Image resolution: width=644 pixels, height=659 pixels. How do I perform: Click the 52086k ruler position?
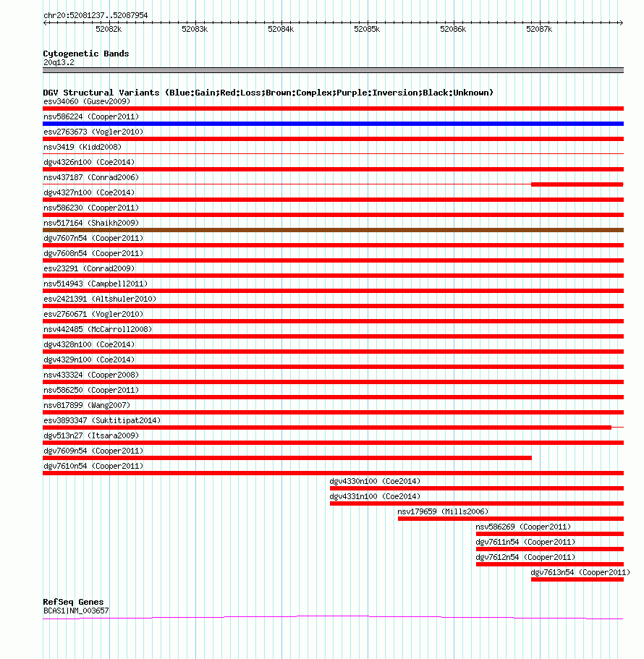pos(453,29)
